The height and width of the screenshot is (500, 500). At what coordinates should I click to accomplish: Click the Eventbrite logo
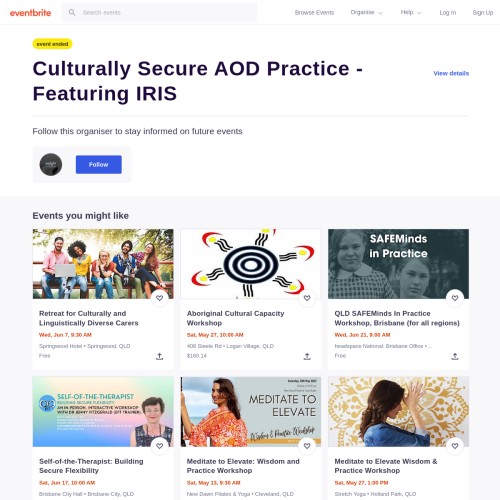tap(30, 13)
